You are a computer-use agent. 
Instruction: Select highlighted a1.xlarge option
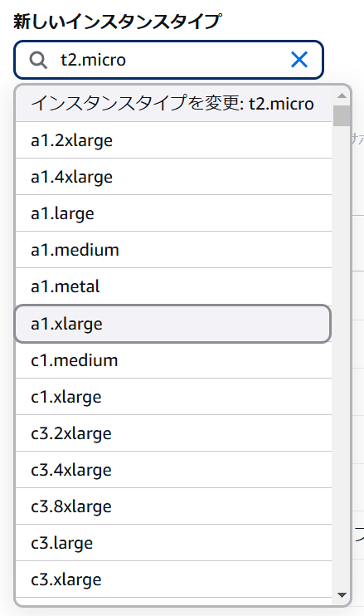pyautogui.click(x=173, y=324)
